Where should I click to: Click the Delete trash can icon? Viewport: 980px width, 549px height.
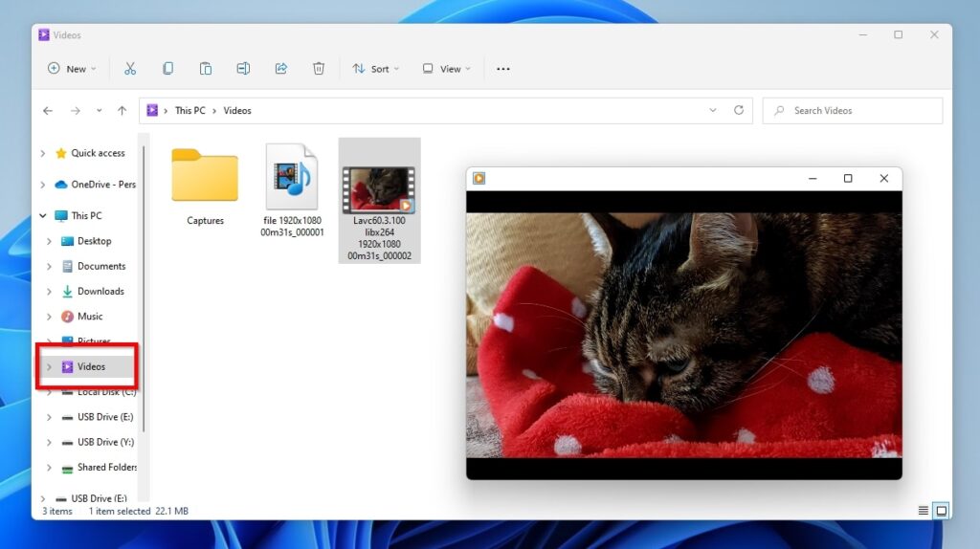(x=319, y=69)
